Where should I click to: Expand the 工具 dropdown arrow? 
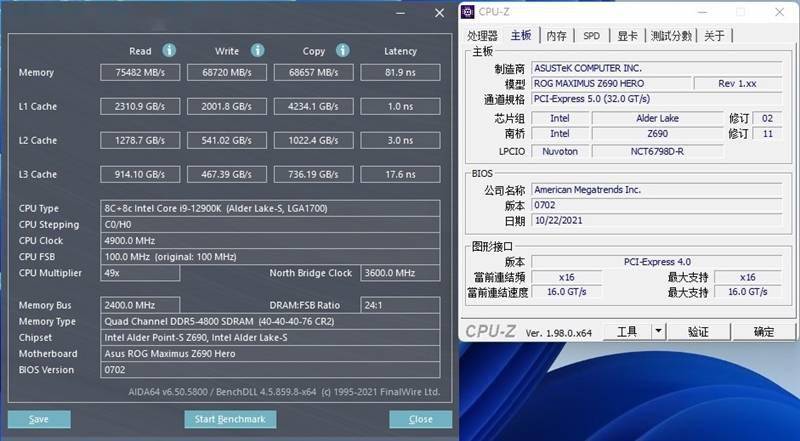pyautogui.click(x=659, y=331)
